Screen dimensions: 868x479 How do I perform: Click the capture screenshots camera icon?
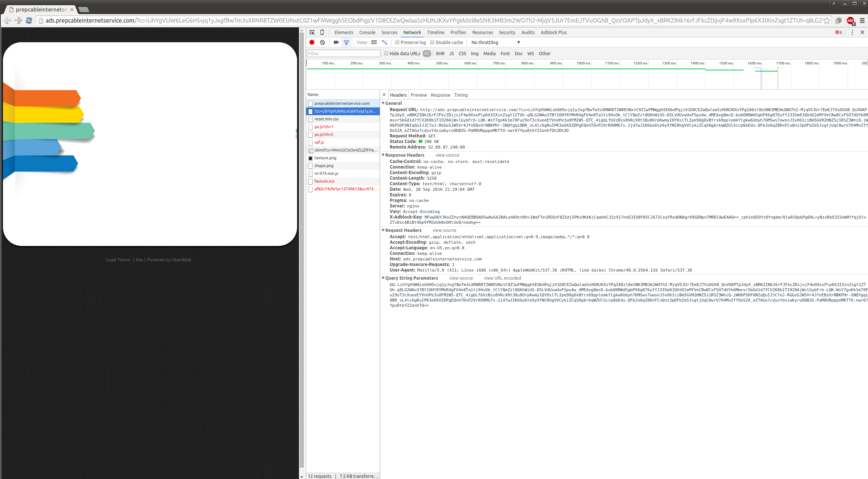click(x=336, y=43)
